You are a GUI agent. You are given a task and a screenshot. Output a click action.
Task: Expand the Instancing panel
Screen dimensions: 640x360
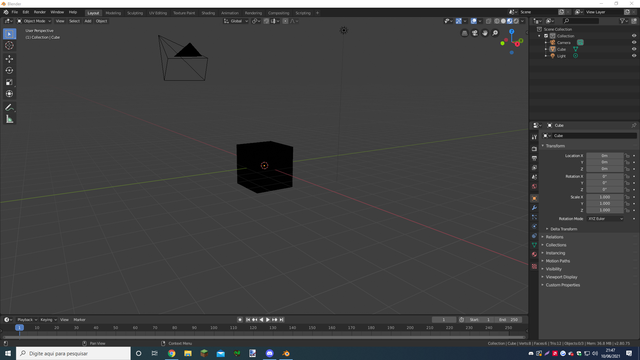[x=555, y=253]
